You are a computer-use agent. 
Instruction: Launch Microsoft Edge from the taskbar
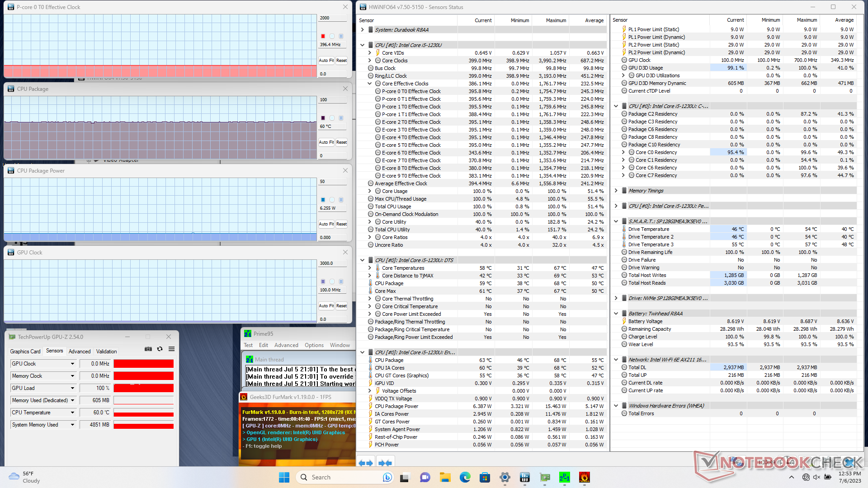[x=465, y=477]
